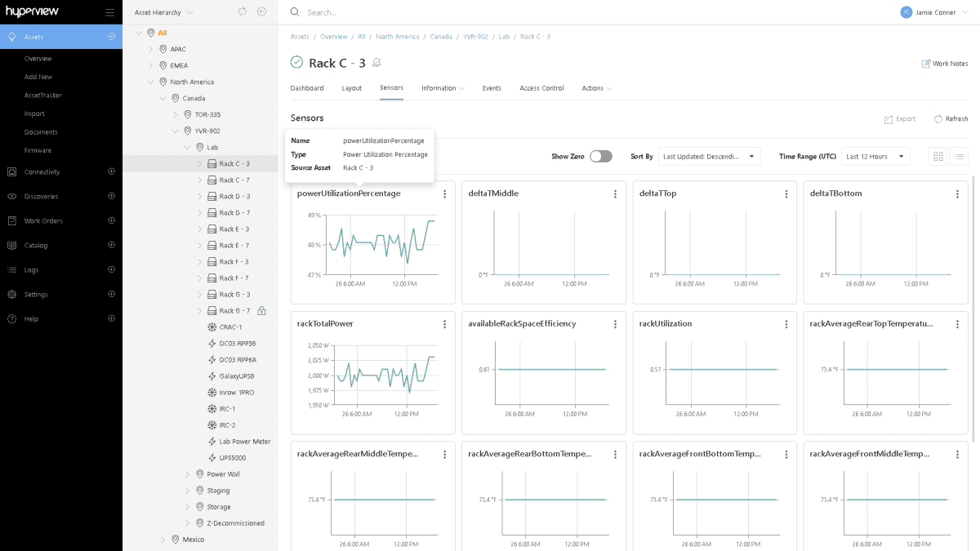Switch sensors to grid view layout
The image size is (980, 551).
[x=938, y=156]
